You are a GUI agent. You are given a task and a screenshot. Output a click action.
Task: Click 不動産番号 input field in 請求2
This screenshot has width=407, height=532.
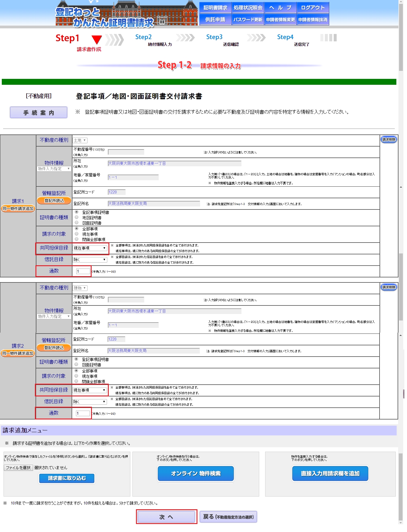point(126,300)
